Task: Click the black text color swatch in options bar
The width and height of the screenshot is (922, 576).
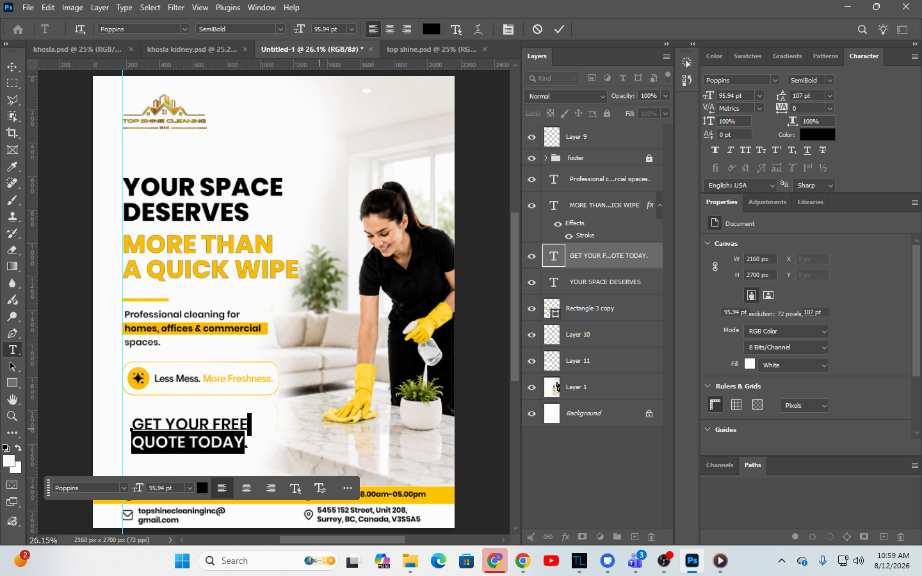Action: coord(431,29)
